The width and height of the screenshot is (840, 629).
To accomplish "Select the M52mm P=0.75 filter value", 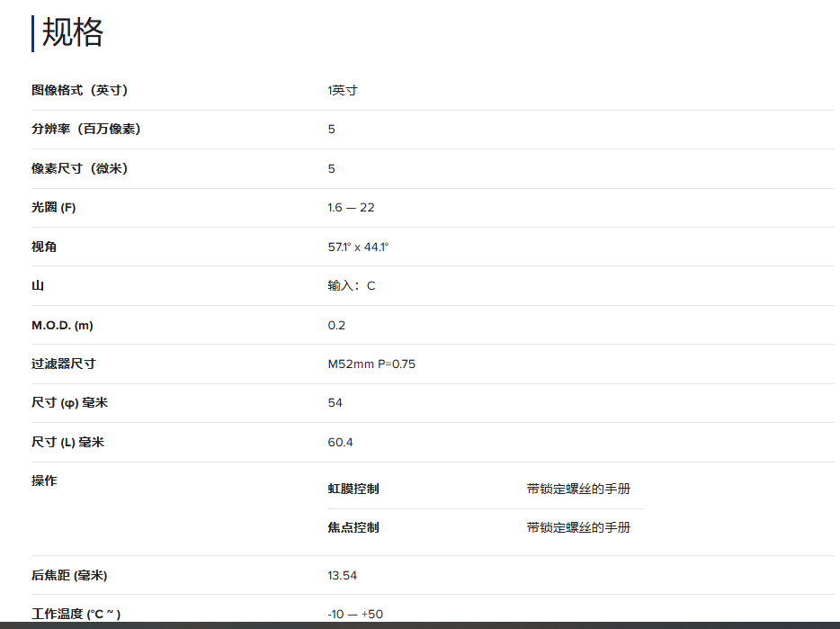I will 371,364.
